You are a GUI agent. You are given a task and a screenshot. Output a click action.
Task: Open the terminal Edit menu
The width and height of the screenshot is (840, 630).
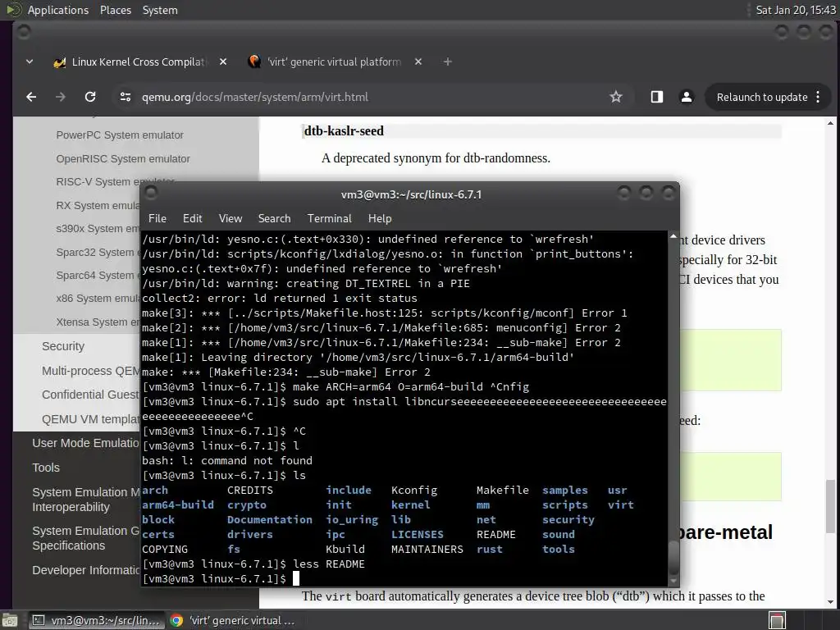tap(192, 218)
